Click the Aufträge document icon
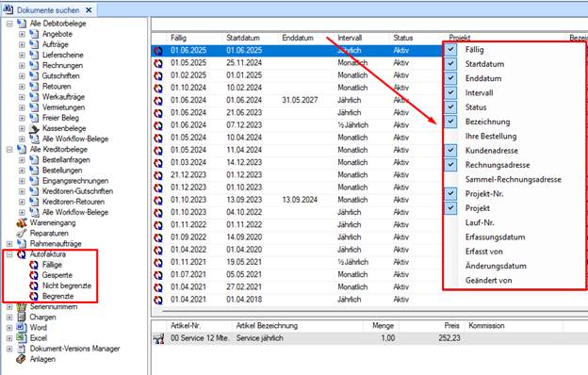The image size is (588, 375). 34,44
